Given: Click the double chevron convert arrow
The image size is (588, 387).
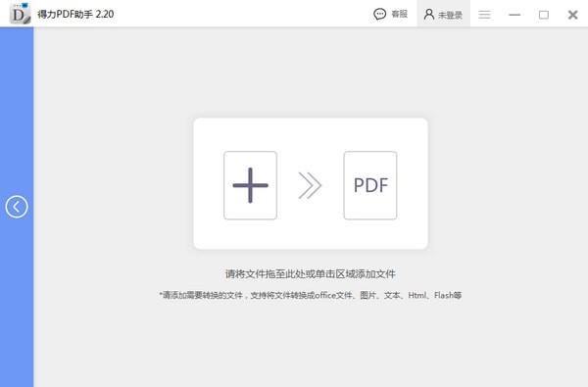Looking at the screenshot, I should coord(310,185).
